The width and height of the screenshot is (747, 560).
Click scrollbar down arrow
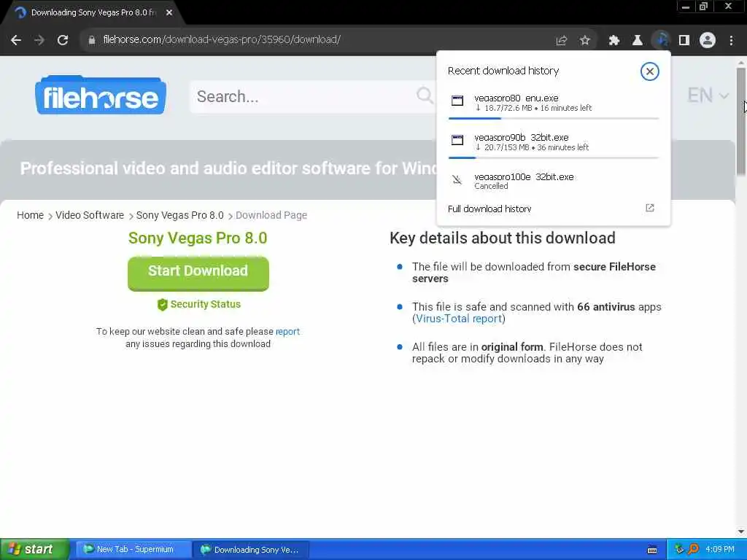pyautogui.click(x=741, y=532)
